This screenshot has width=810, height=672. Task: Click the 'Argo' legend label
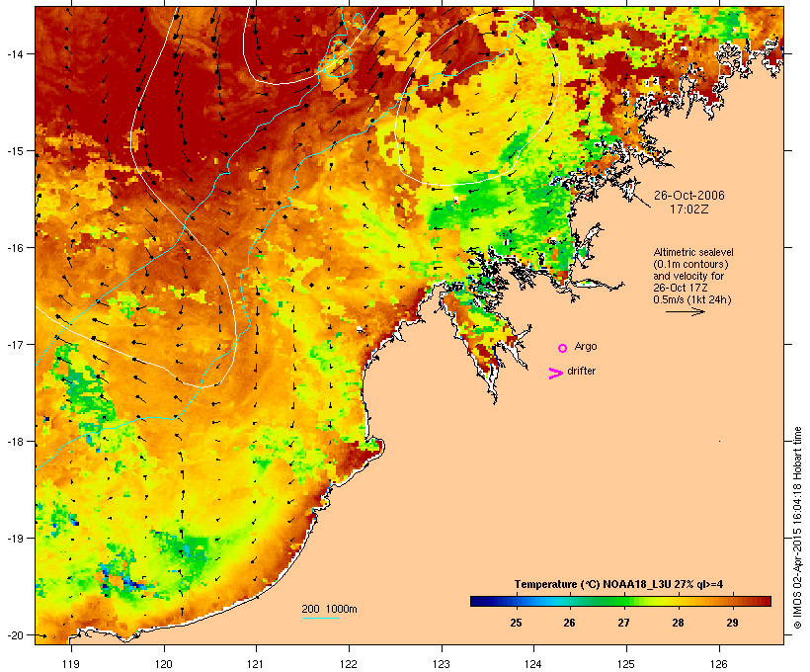coord(586,346)
